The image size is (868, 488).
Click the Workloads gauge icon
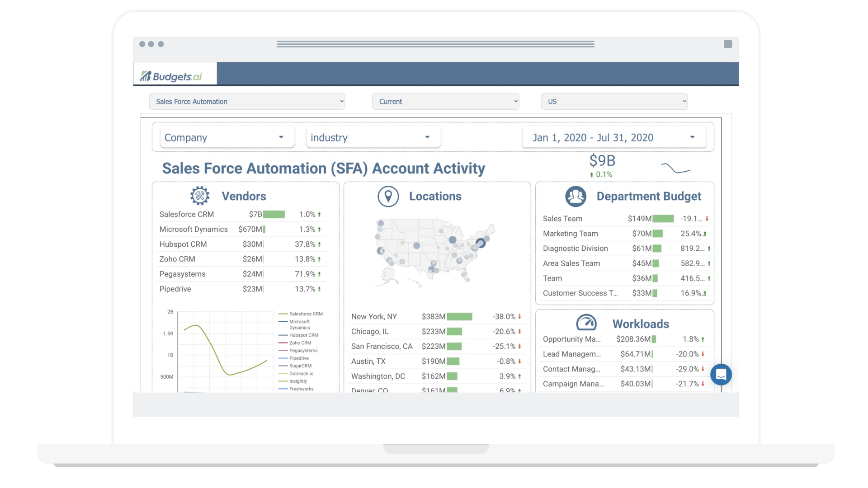586,323
